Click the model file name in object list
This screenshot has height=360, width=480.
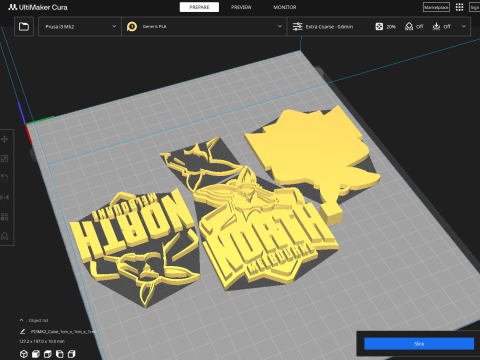pos(63,332)
